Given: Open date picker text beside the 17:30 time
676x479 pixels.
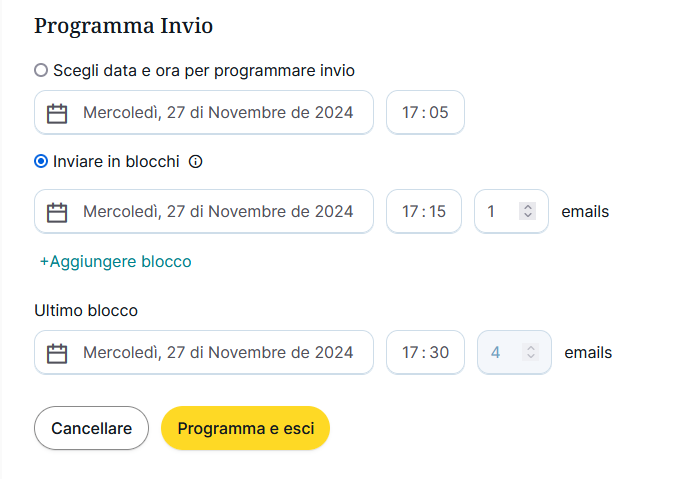Looking at the screenshot, I should click(218, 353).
